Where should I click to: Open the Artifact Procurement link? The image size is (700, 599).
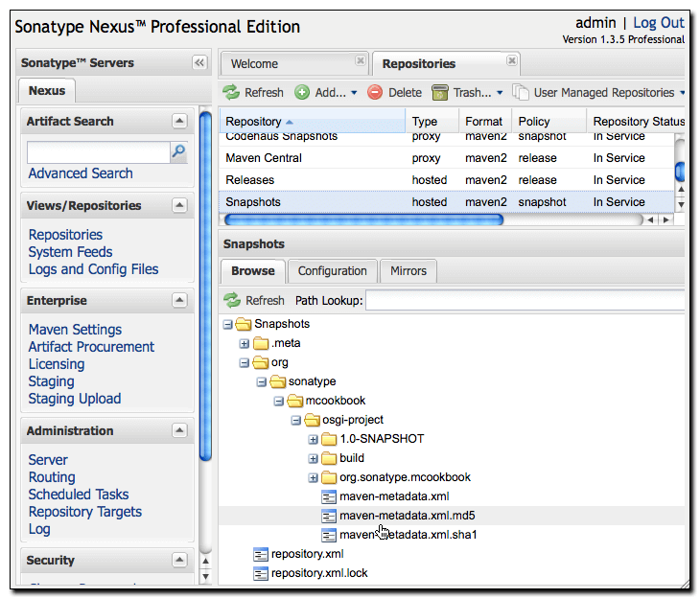pyautogui.click(x=91, y=347)
